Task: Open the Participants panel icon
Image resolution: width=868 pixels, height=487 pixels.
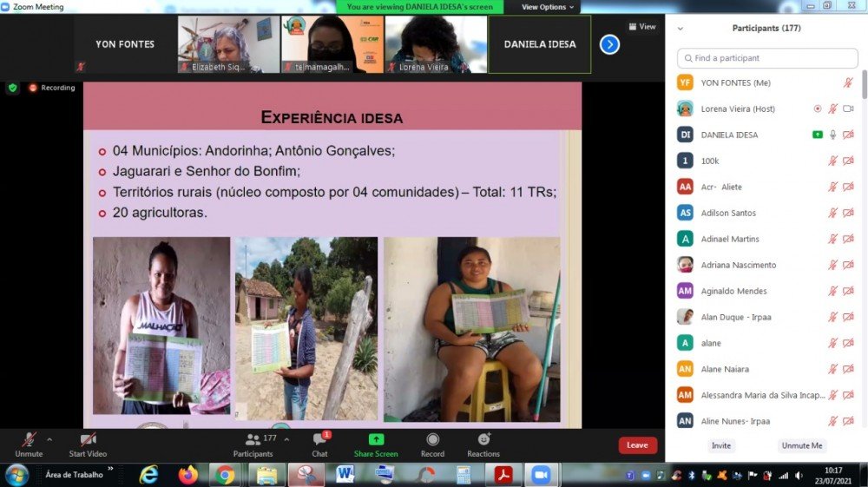Action: pos(253,440)
